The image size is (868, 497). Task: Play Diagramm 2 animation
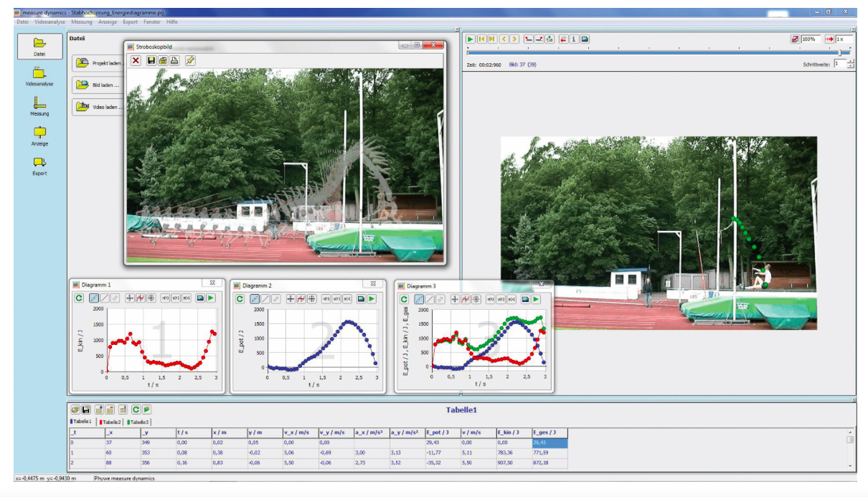372,298
